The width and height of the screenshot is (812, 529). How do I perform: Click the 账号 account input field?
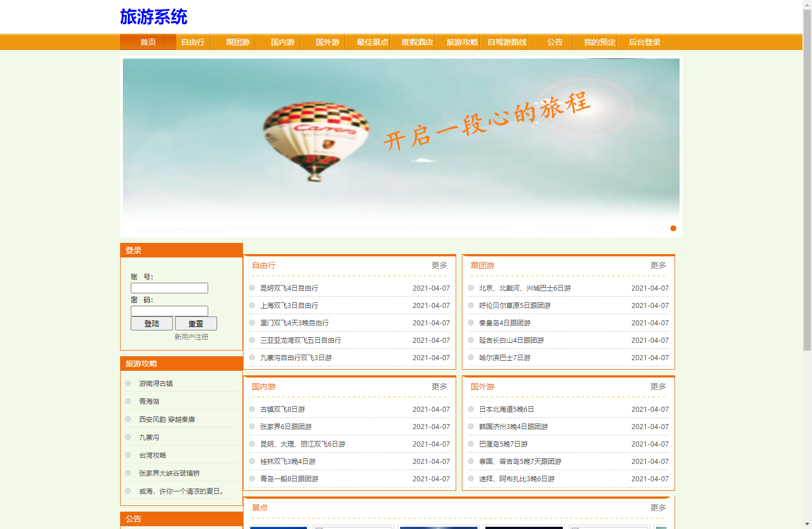(x=169, y=288)
